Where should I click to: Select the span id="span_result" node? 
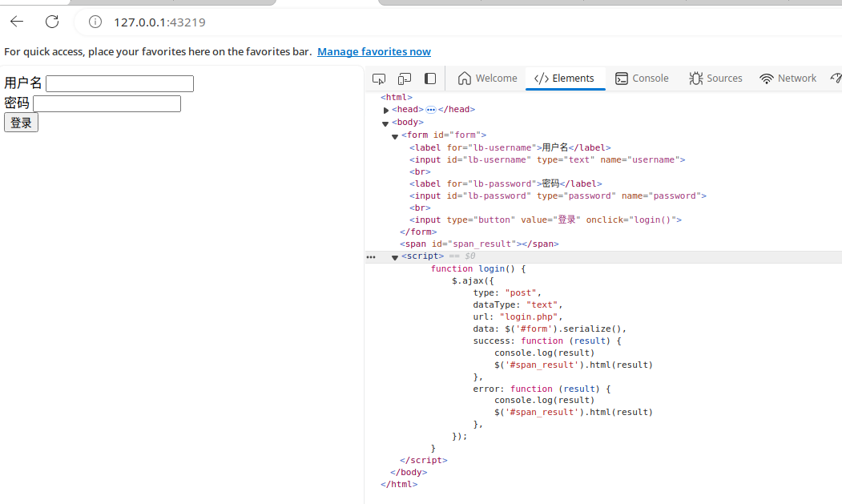click(479, 244)
